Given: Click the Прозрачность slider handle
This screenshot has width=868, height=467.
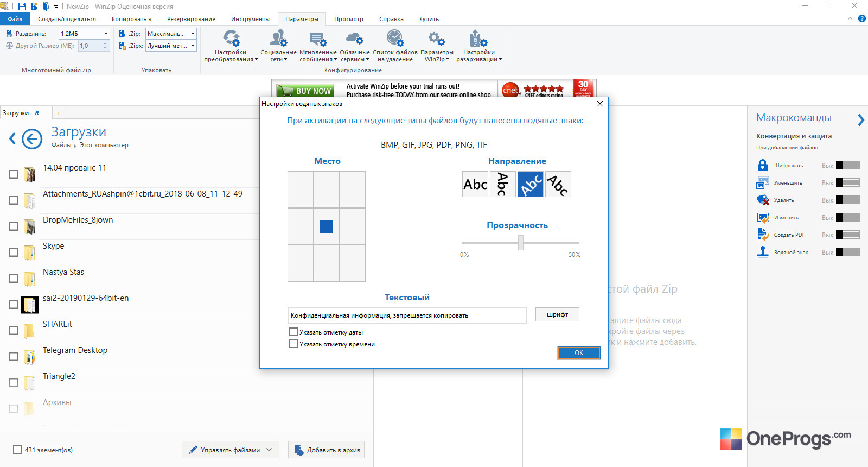Looking at the screenshot, I should [521, 242].
